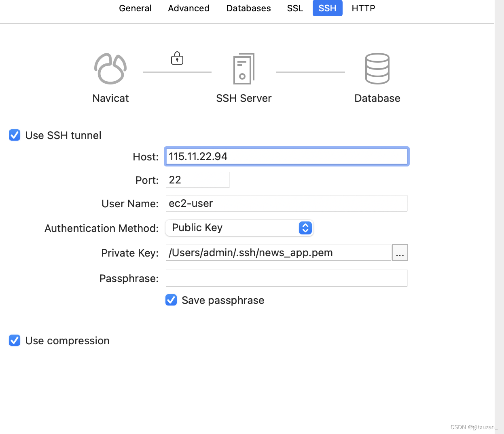Switch to the General tab
The height and width of the screenshot is (434, 504).
tap(135, 8)
